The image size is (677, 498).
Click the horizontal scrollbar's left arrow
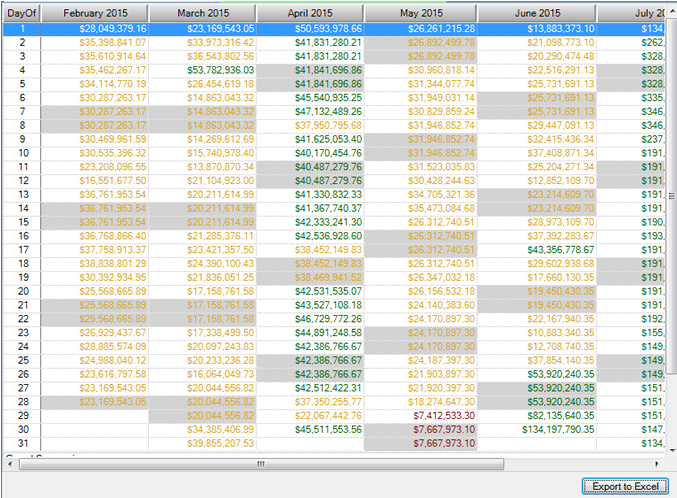click(10, 463)
